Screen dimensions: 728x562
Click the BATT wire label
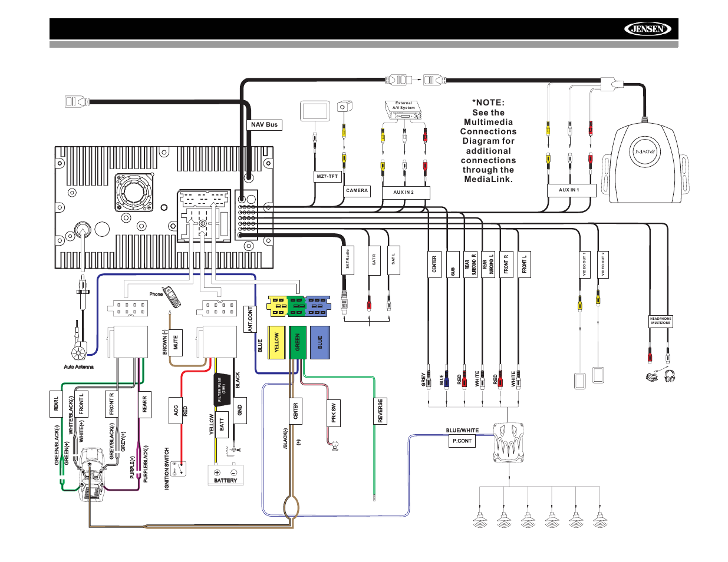click(x=222, y=424)
